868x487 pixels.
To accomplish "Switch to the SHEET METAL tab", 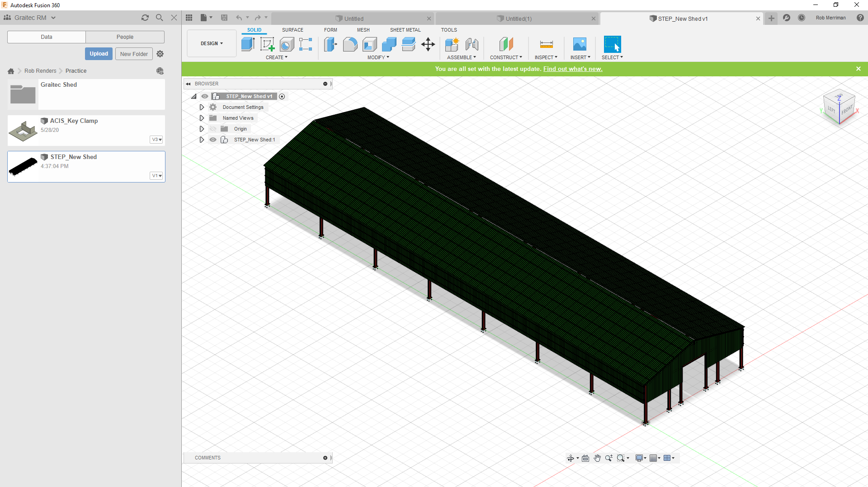I will 406,30.
